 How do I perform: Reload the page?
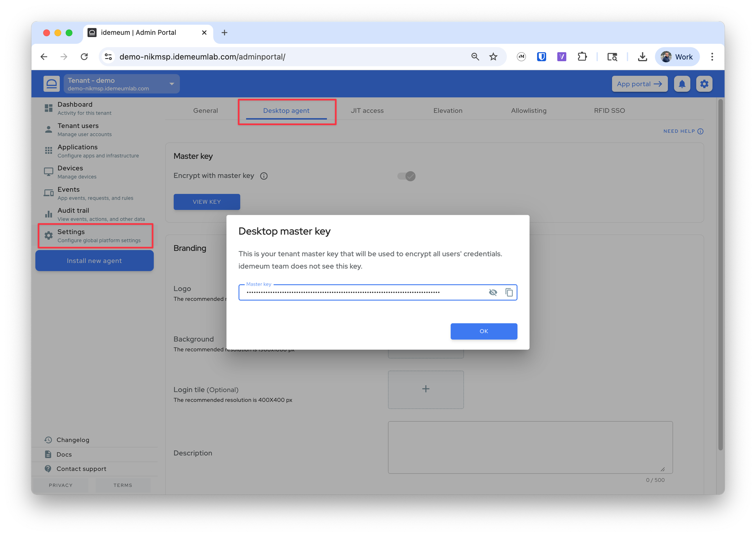84,57
